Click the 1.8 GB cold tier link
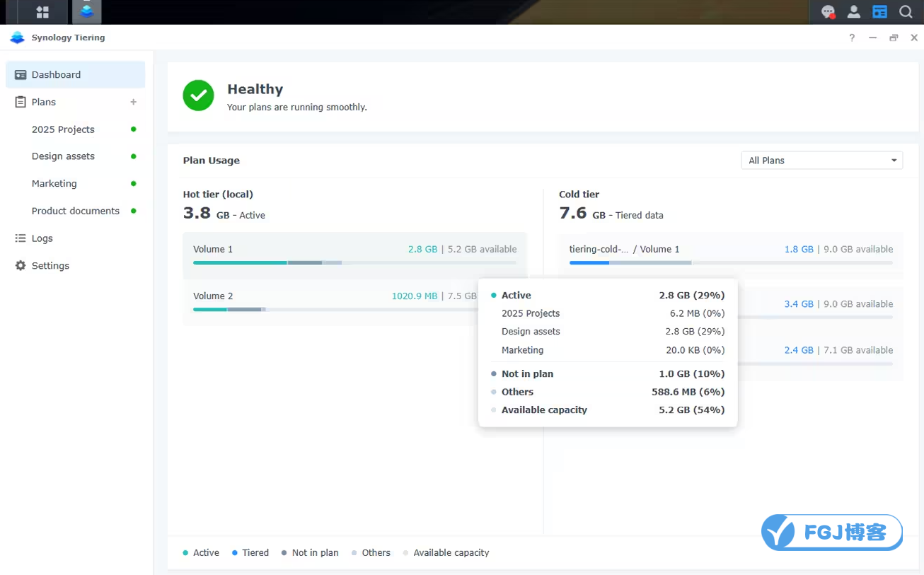 (x=799, y=249)
